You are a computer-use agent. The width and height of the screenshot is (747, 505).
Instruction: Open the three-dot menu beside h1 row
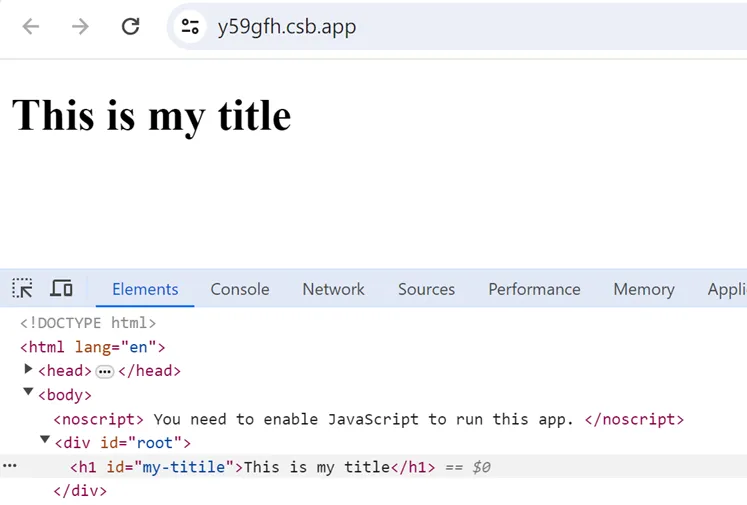(10, 466)
